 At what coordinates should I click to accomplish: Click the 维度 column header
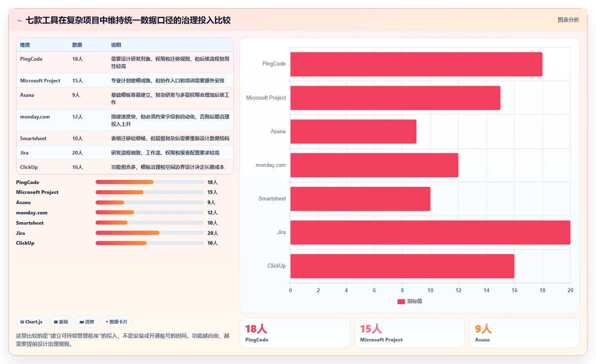pyautogui.click(x=25, y=45)
